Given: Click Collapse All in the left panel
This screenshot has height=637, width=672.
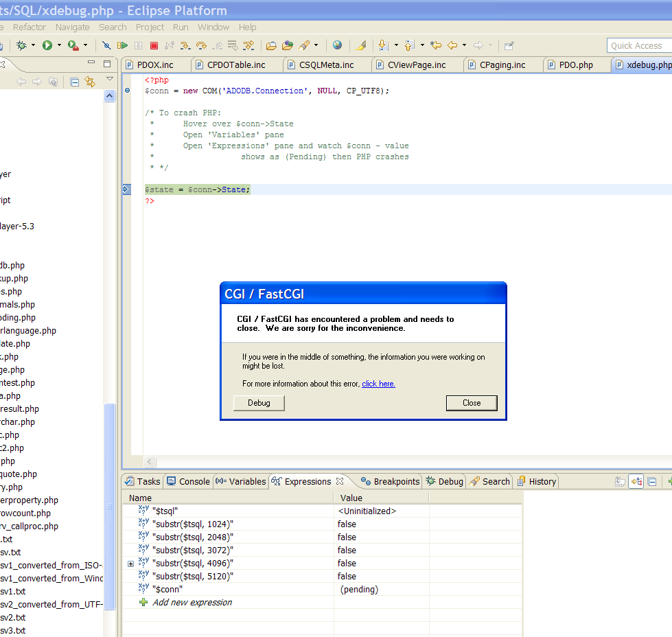Looking at the screenshot, I should pyautogui.click(x=75, y=82).
